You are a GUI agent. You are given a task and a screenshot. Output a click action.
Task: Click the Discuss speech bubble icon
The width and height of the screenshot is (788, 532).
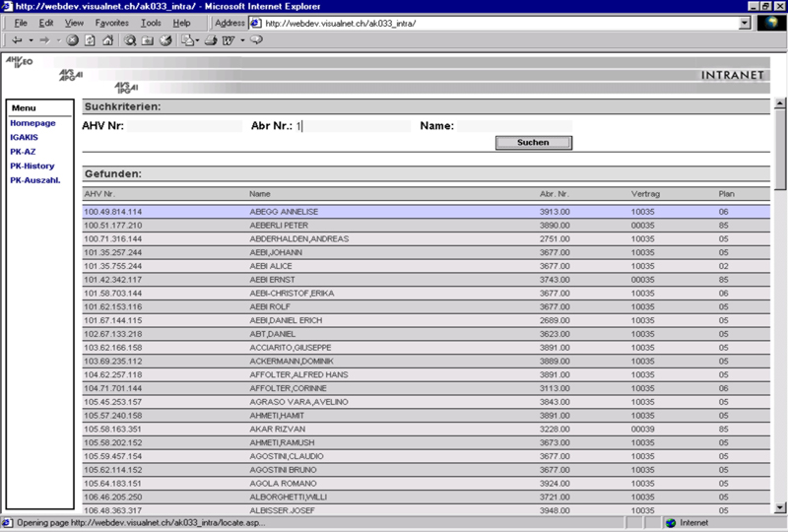click(257, 40)
